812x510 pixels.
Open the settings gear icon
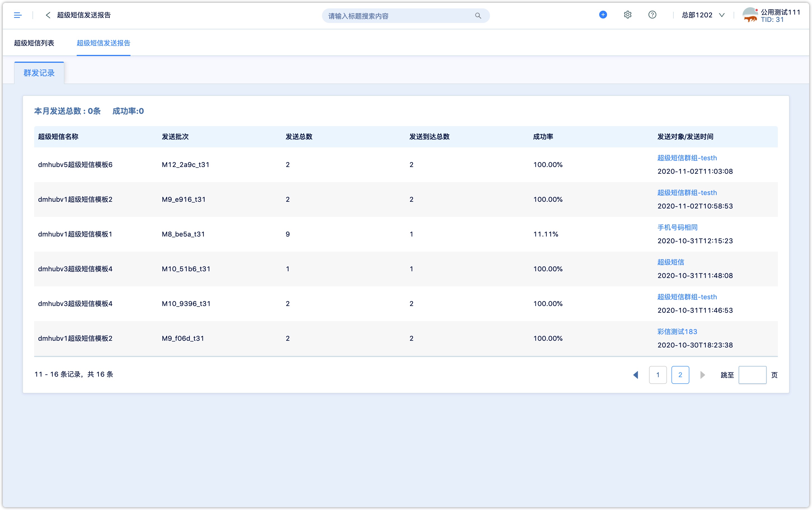pyautogui.click(x=627, y=15)
